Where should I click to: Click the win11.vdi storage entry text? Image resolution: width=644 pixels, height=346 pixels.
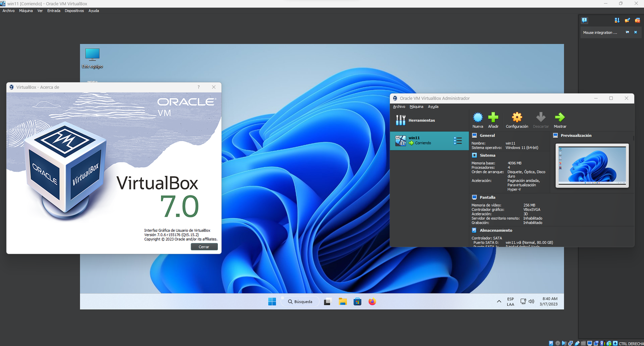pyautogui.click(x=529, y=243)
